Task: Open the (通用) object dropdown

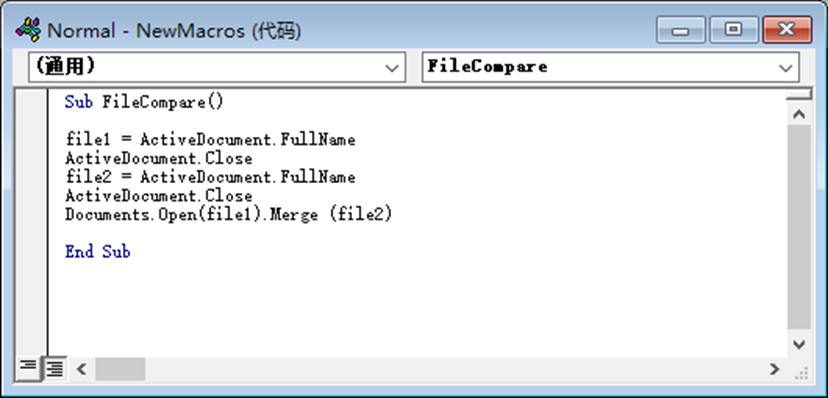Action: coord(217,67)
